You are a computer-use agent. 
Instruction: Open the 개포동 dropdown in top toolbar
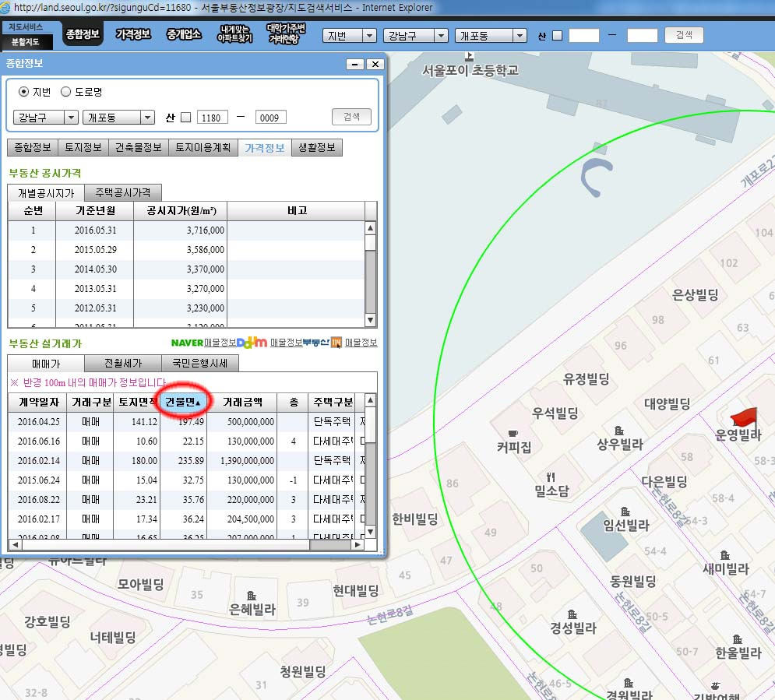tap(490, 36)
